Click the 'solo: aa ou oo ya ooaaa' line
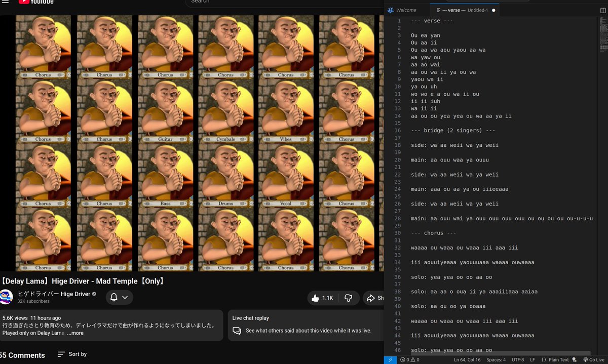This screenshot has width=608, height=364. pyautogui.click(x=448, y=306)
